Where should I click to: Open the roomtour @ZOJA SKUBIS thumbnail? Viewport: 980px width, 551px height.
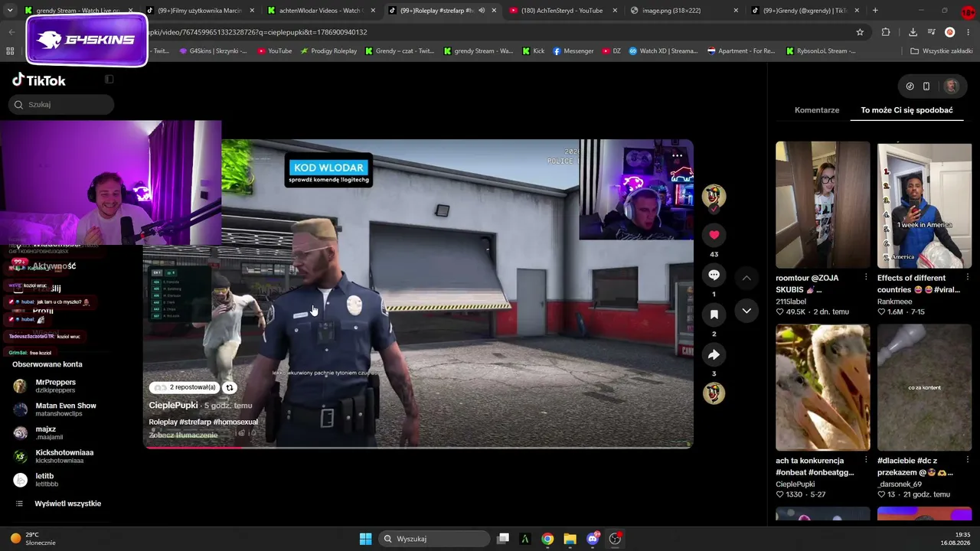pos(822,205)
